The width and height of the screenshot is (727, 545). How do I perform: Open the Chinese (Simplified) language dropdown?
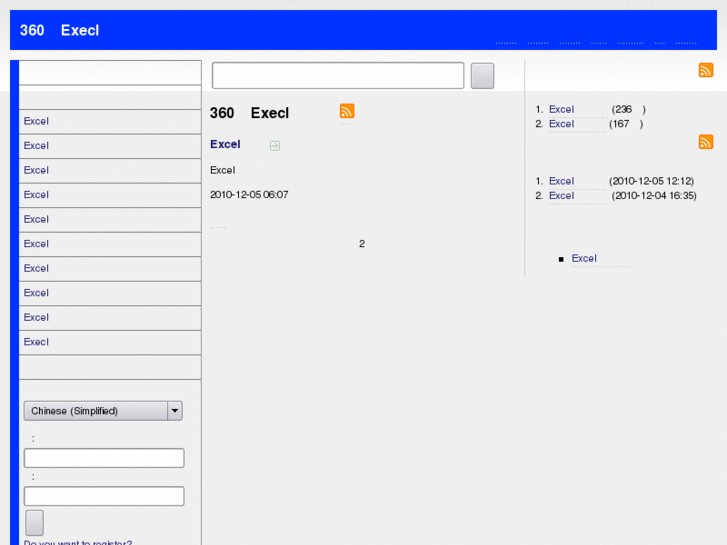click(x=103, y=411)
